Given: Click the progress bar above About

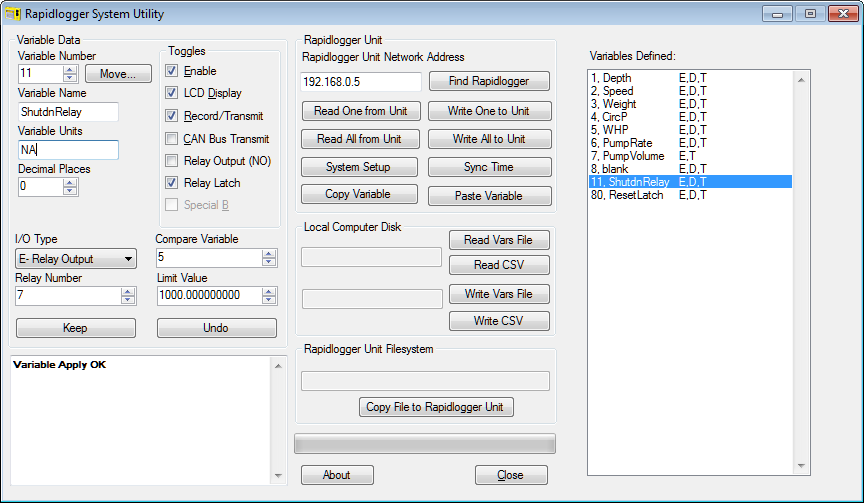Looking at the screenshot, I should click(425, 443).
